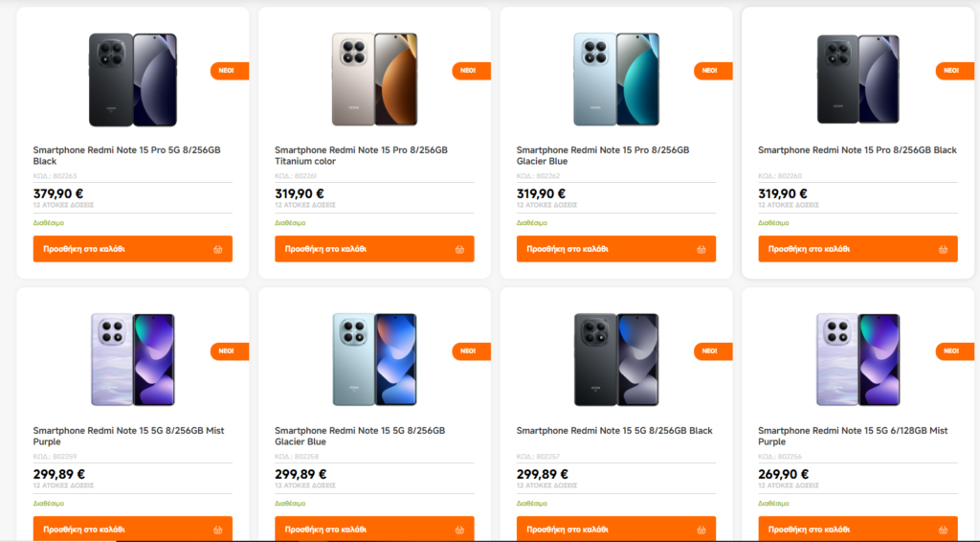Click basket icon on Note 15 Pro Titanium card
The height and width of the screenshot is (542, 980).
click(459, 249)
